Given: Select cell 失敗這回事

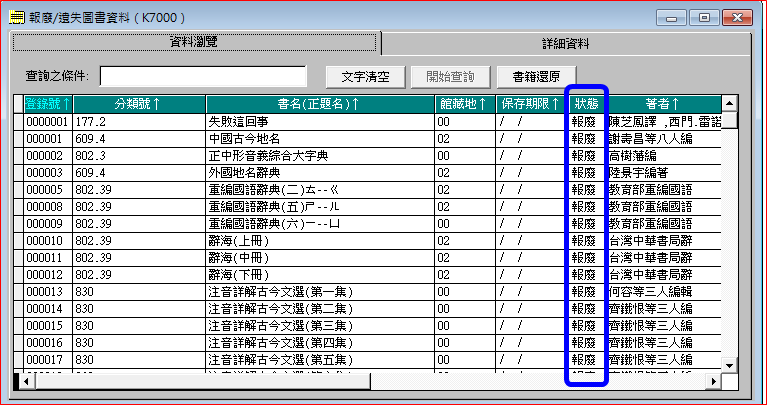Looking at the screenshot, I should (320, 122).
